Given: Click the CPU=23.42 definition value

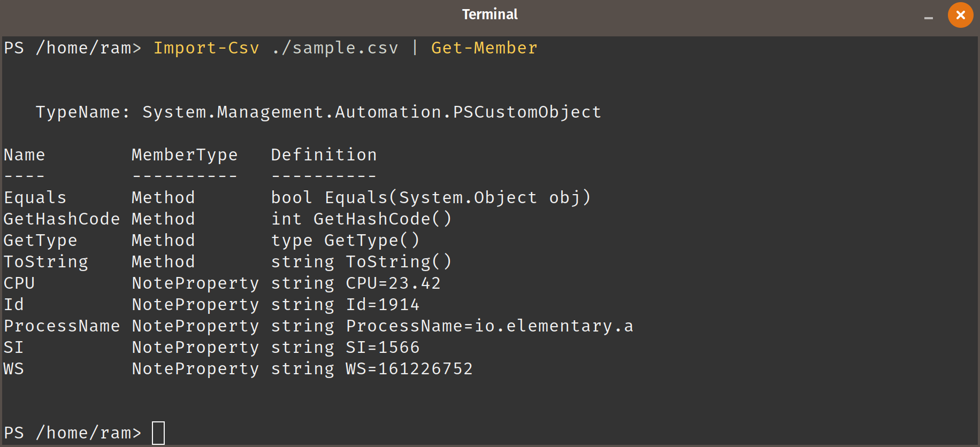Looking at the screenshot, I should 393,283.
